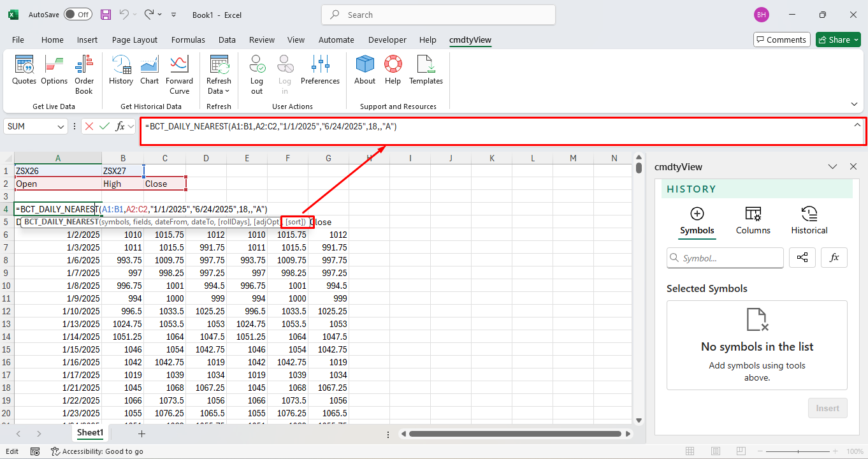
Task: Click the Symbol search field
Action: [725, 258]
